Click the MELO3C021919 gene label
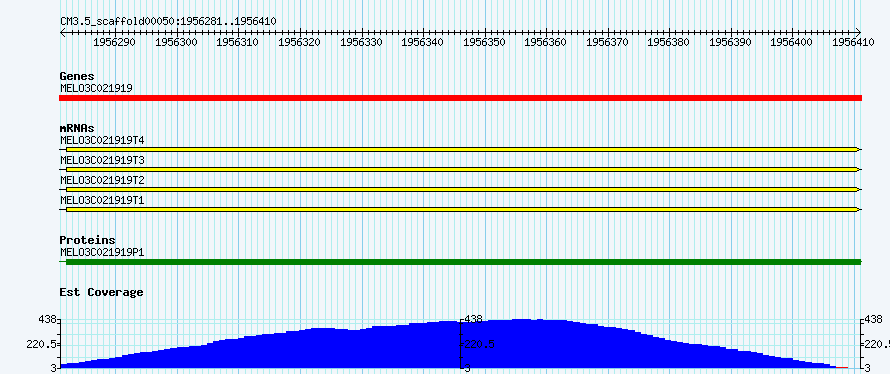Screen dimensions: 890x374 pyautogui.click(x=96, y=88)
